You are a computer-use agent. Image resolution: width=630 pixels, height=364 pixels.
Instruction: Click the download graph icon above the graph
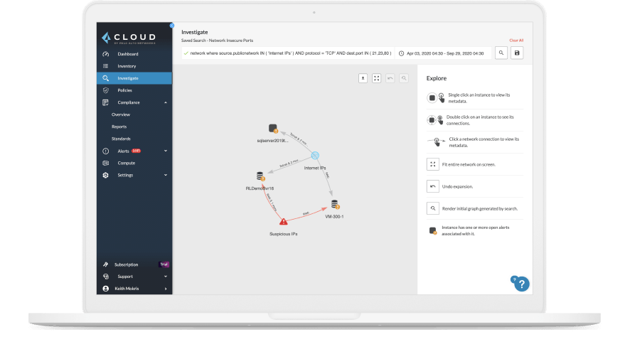coord(363,78)
